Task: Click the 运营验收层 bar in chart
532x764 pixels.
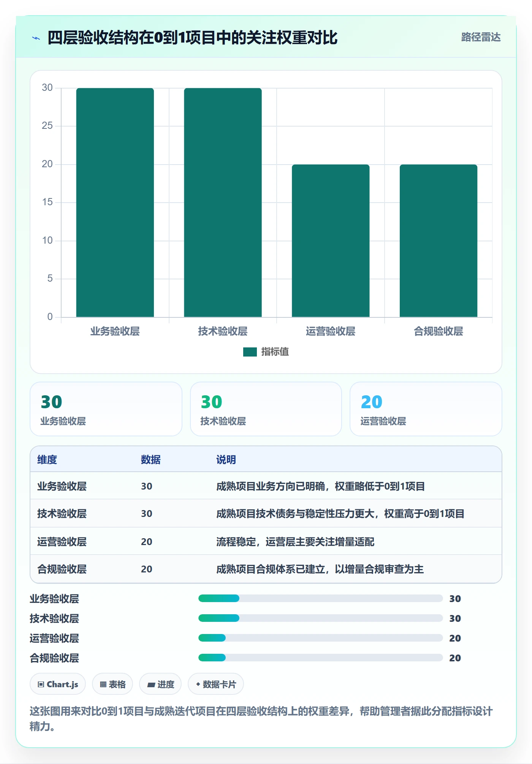Action: [x=331, y=241]
